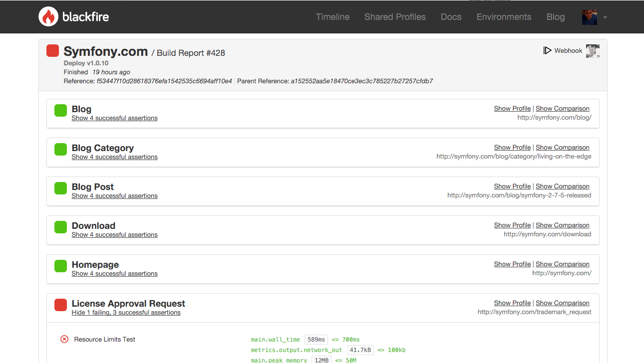This screenshot has width=644, height=363.
Task: Click the living-on-the-edge category URL
Action: [x=514, y=157]
